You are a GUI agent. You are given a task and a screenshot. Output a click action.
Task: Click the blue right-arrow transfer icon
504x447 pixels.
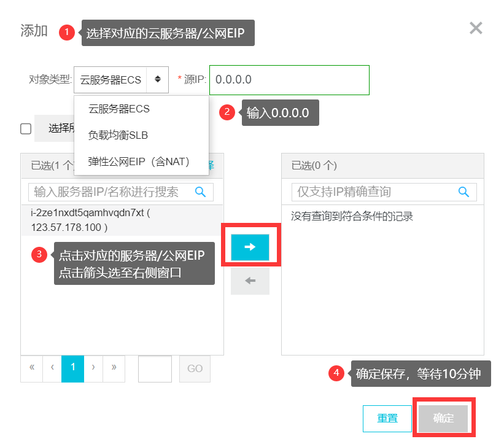click(250, 246)
